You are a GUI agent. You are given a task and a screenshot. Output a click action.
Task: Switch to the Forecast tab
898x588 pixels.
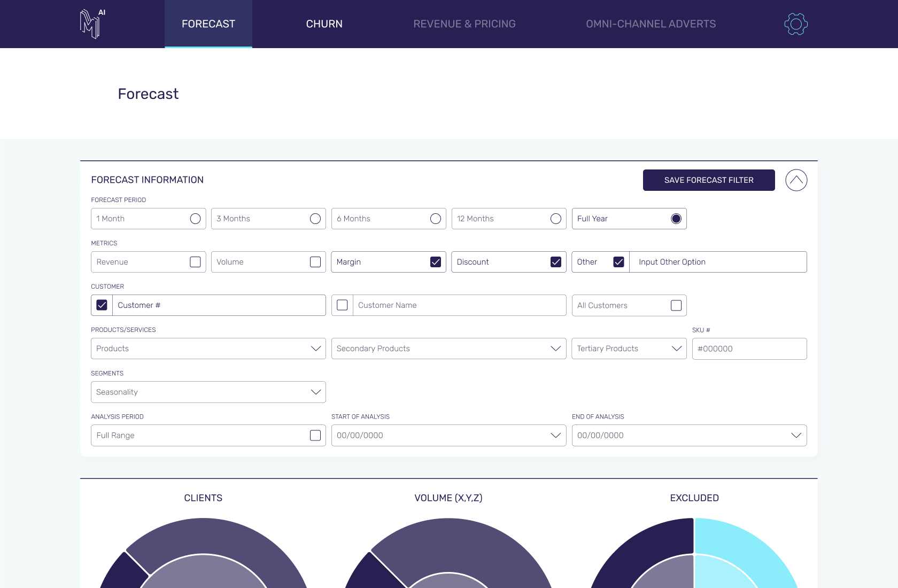pyautogui.click(x=208, y=24)
